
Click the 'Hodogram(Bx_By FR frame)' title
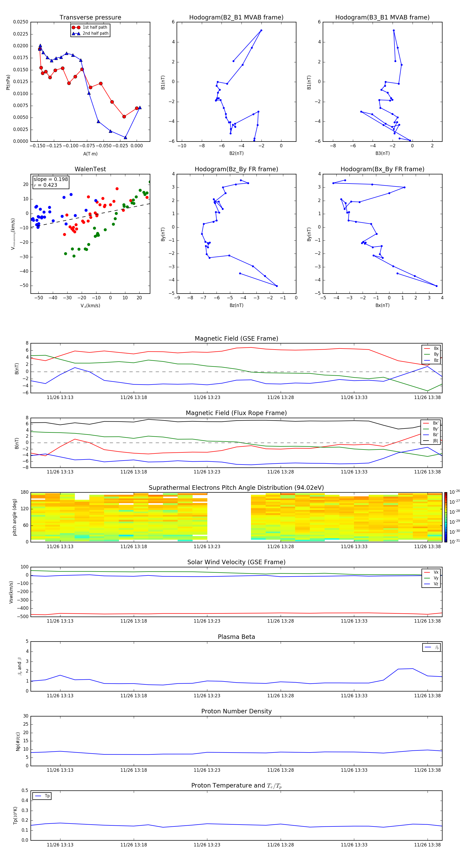[x=382, y=169]
